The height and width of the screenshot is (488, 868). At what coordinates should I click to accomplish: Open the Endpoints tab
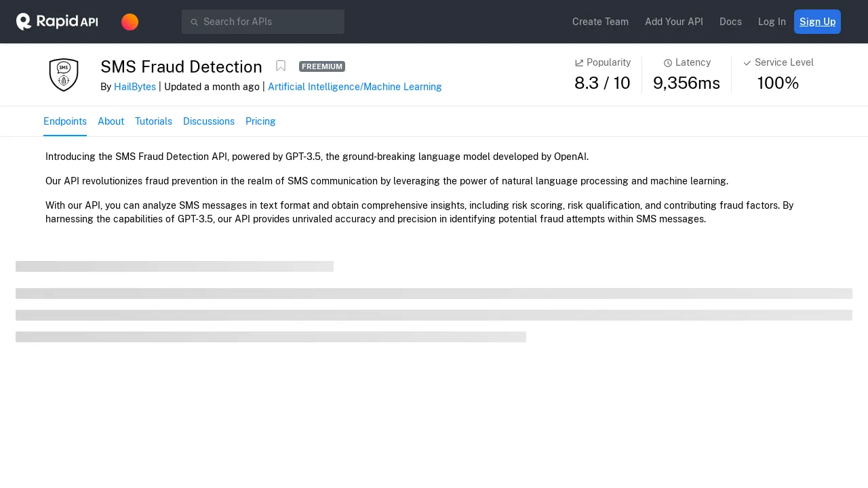tap(65, 121)
